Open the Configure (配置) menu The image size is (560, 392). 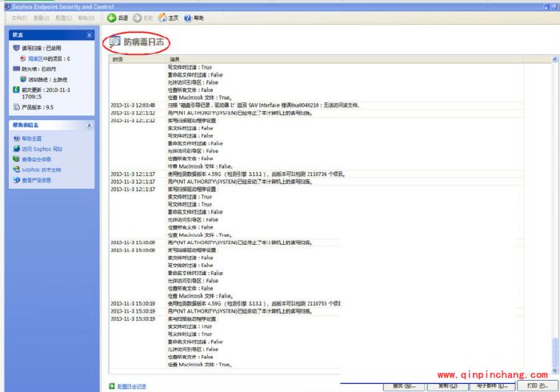point(63,18)
